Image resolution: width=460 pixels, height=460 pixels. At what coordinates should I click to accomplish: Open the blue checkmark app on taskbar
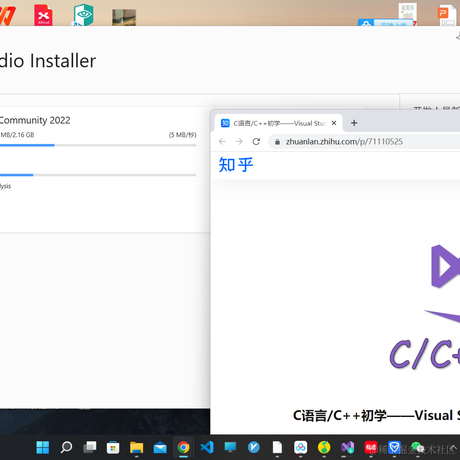tap(254, 447)
